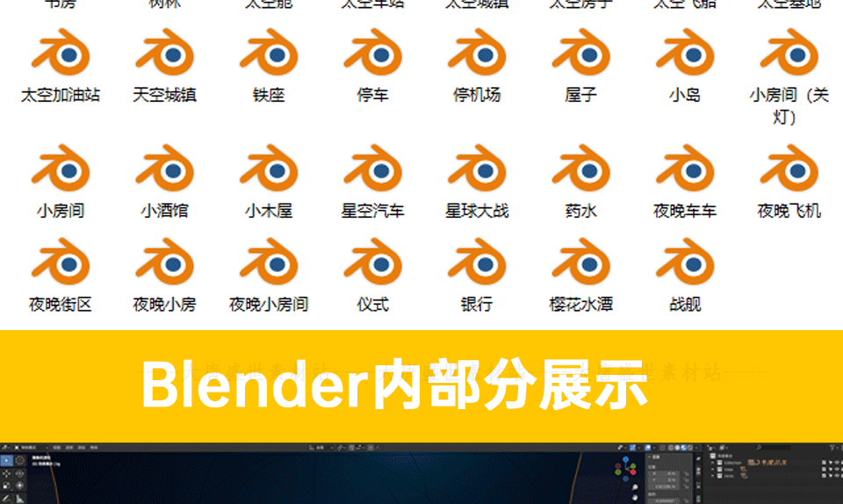Click the viewport navigation axis gizmo
843x504 pixels.
point(626,469)
